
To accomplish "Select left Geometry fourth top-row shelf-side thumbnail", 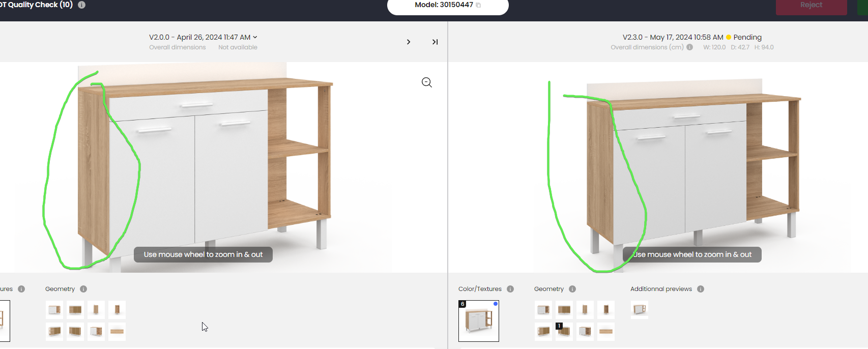I will point(117,309).
